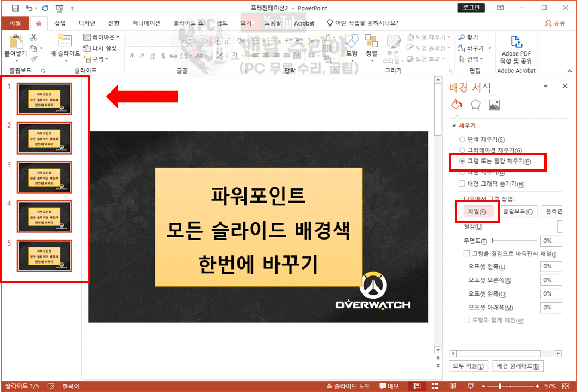
Task: Fit slide to current window
Action: 566,386
